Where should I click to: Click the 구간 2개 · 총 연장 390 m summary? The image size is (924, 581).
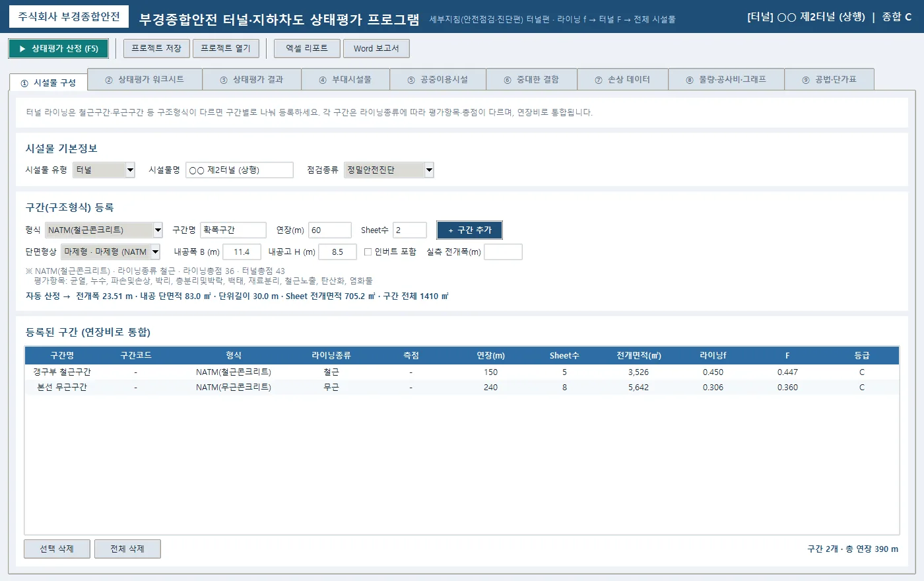853,549
